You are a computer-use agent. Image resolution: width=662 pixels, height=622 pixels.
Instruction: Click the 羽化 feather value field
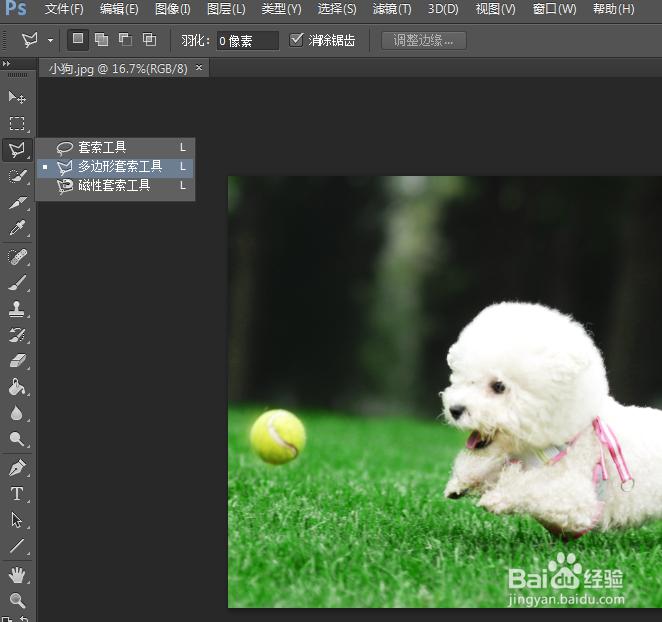(247, 41)
